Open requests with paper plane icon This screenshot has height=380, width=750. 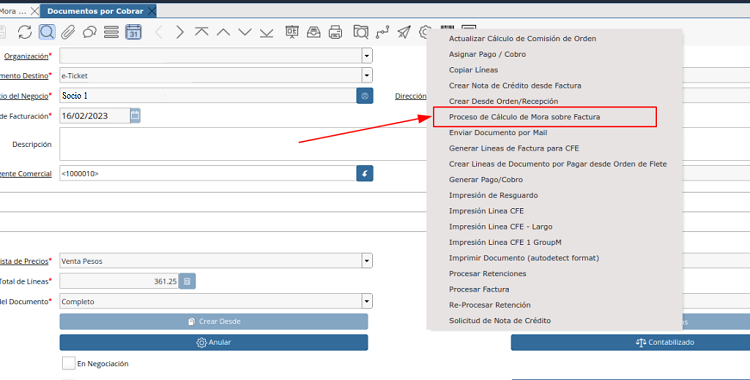coord(404,32)
